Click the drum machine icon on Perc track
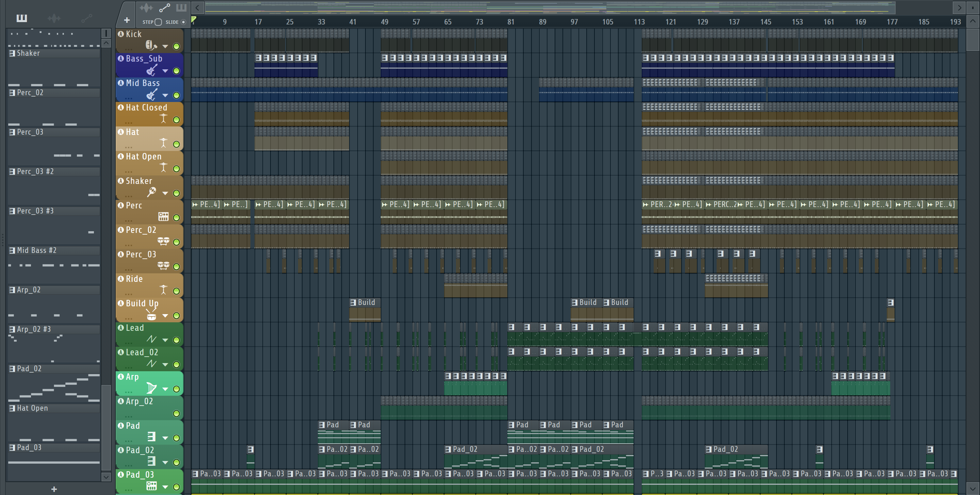980x495 pixels. tap(163, 217)
